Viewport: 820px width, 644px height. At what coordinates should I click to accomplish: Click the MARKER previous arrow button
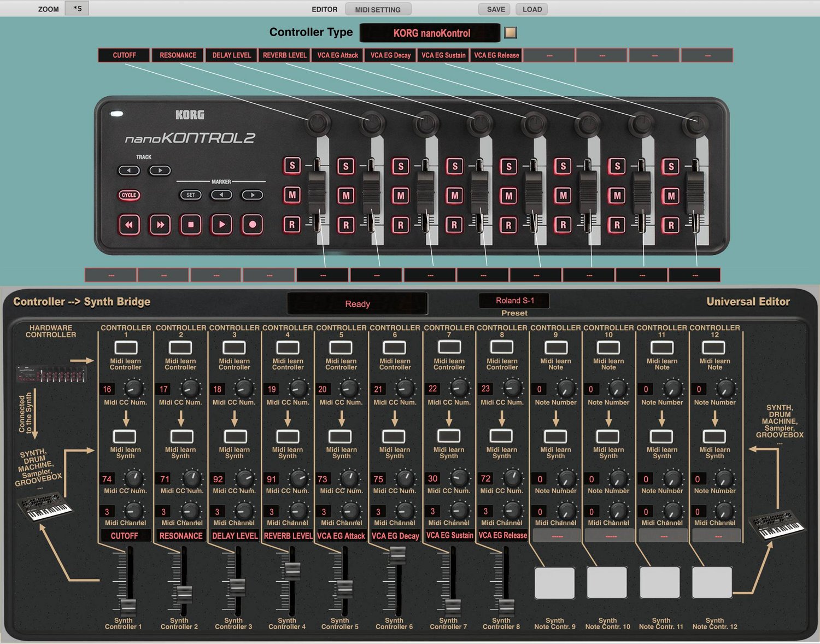pos(221,195)
